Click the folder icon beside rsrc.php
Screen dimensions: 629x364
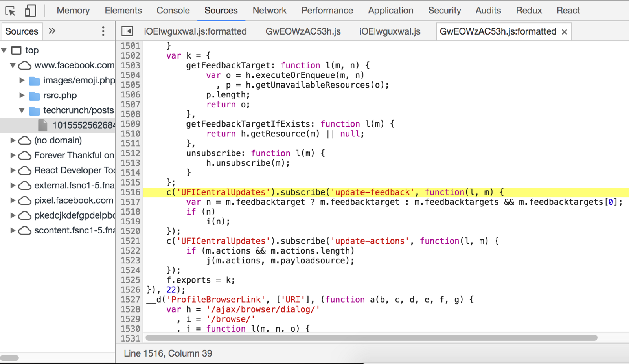(x=34, y=95)
